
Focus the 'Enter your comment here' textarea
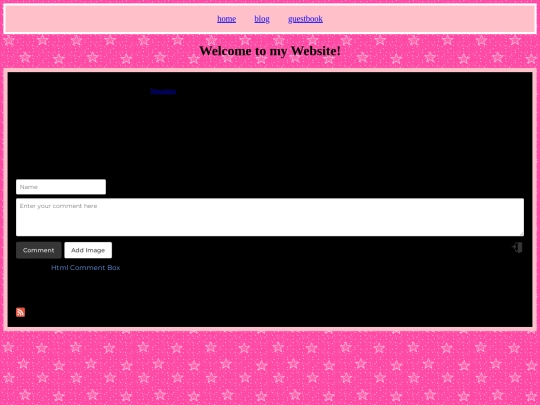[x=270, y=217]
